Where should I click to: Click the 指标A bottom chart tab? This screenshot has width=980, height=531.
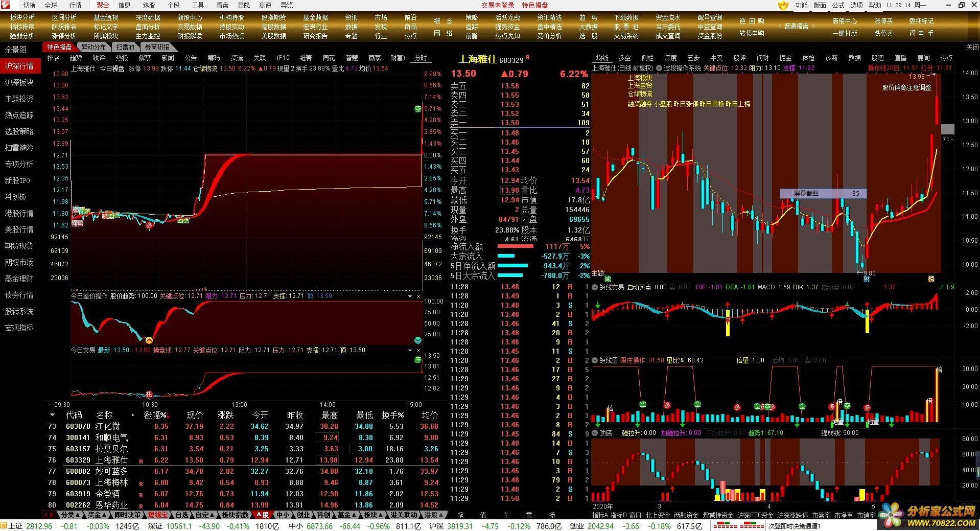click(x=600, y=515)
